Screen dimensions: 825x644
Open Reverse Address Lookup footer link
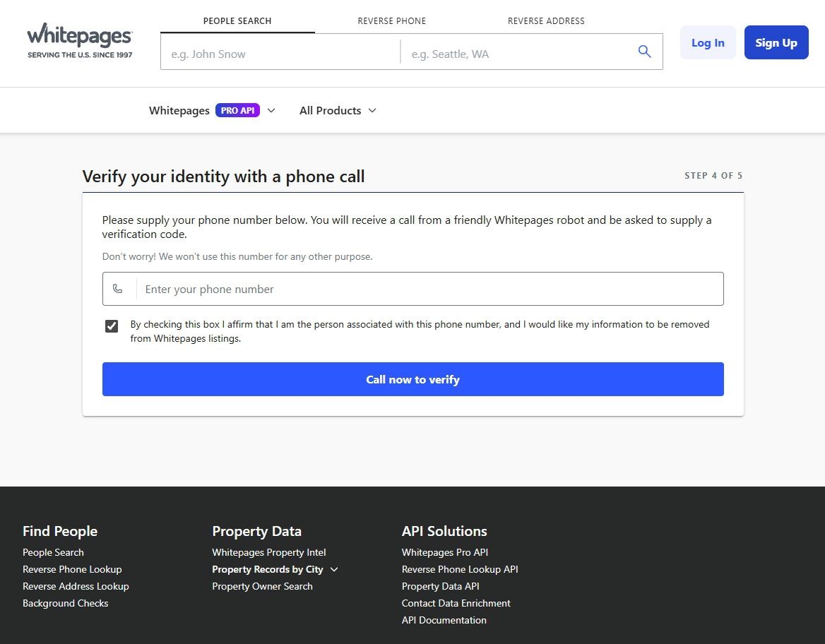(x=76, y=586)
